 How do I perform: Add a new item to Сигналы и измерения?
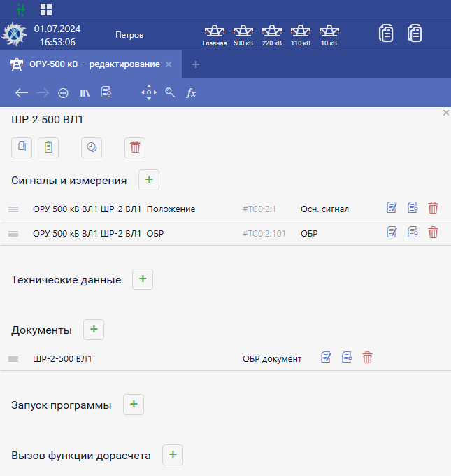click(x=149, y=180)
